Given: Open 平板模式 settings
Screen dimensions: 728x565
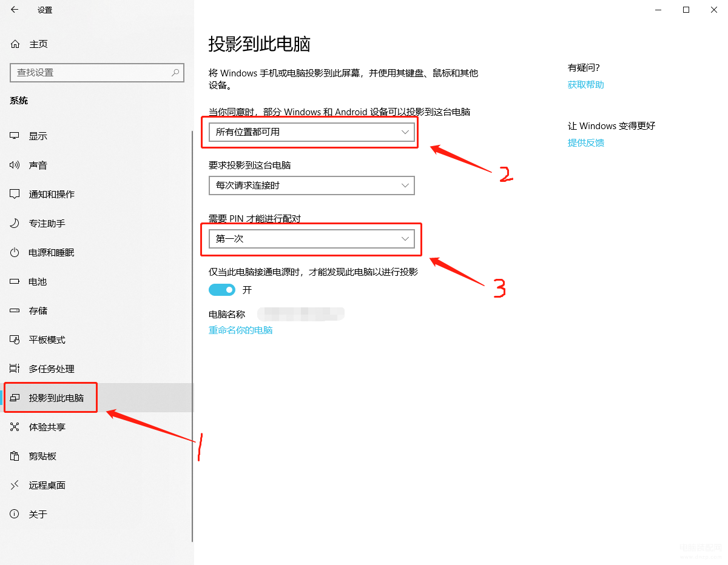Looking at the screenshot, I should pyautogui.click(x=97, y=339).
